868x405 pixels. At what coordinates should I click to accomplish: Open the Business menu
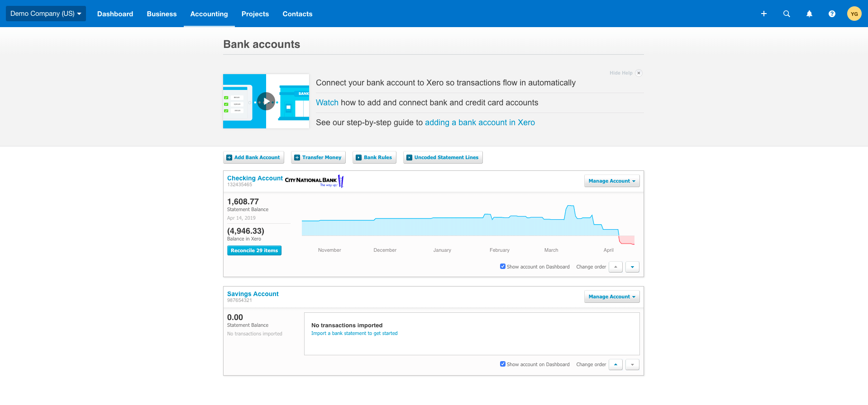[x=162, y=14]
